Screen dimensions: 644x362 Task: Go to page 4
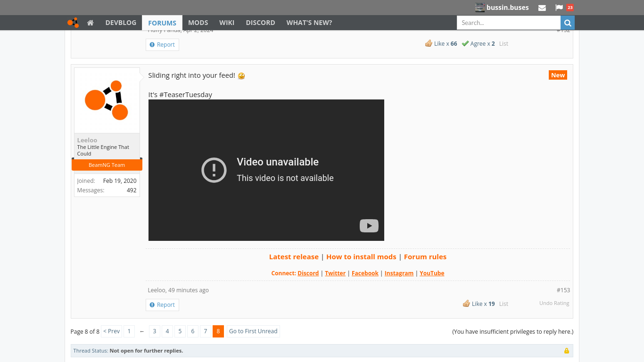pyautogui.click(x=167, y=331)
